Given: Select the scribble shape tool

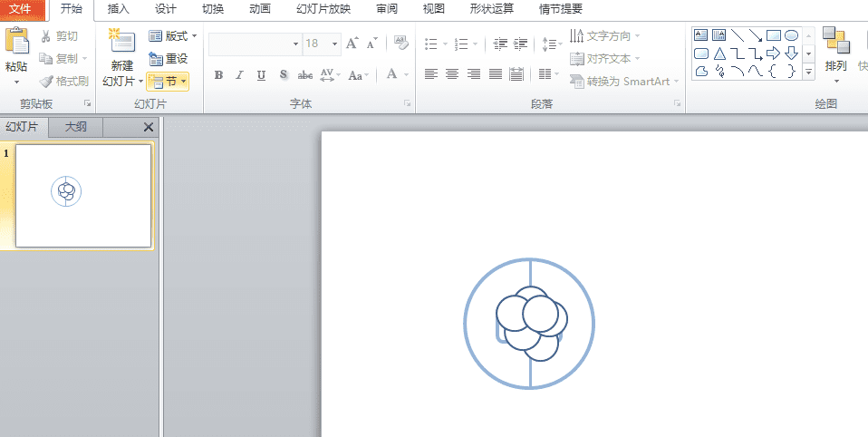Looking at the screenshot, I should (x=719, y=71).
